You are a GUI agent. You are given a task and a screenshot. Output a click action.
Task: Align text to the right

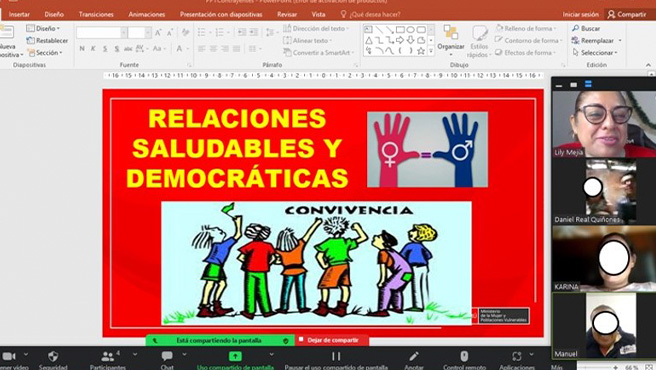point(225,49)
